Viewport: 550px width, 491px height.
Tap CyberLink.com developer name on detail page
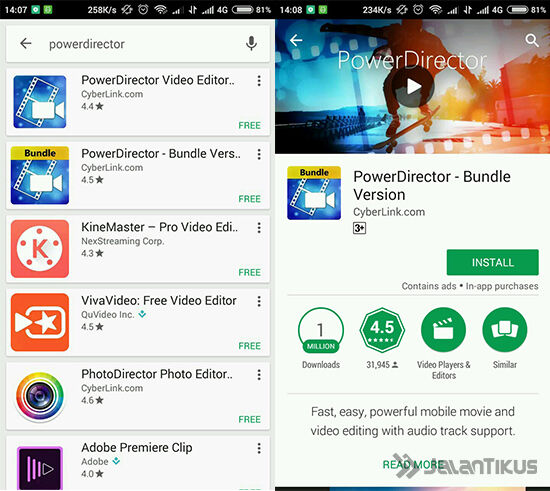pos(389,212)
